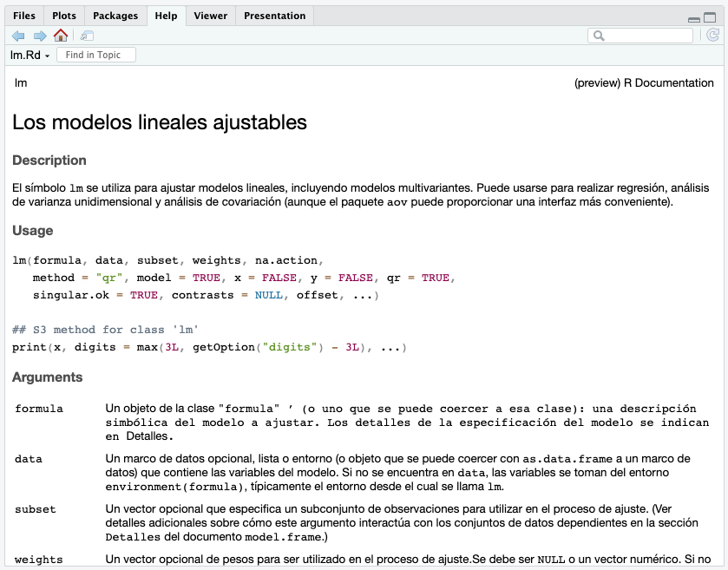Click the Find in Topic field

pyautogui.click(x=96, y=54)
